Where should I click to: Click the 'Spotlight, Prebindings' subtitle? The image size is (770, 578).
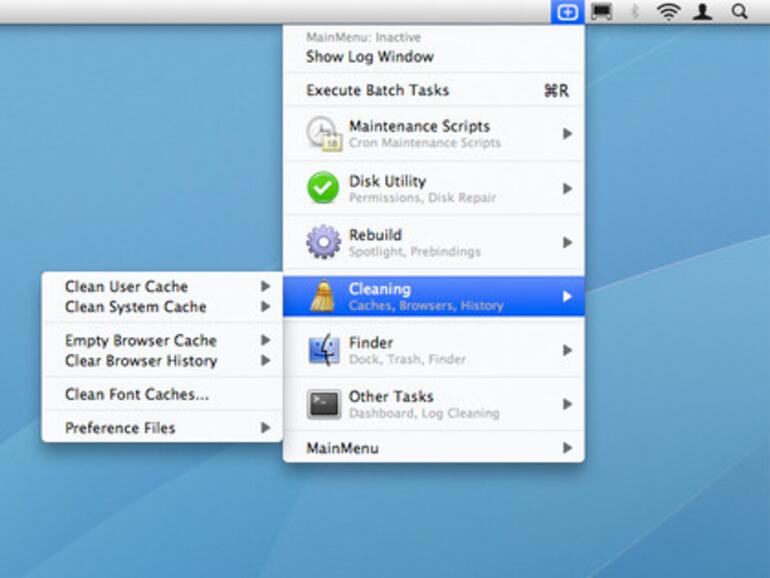[x=414, y=251]
